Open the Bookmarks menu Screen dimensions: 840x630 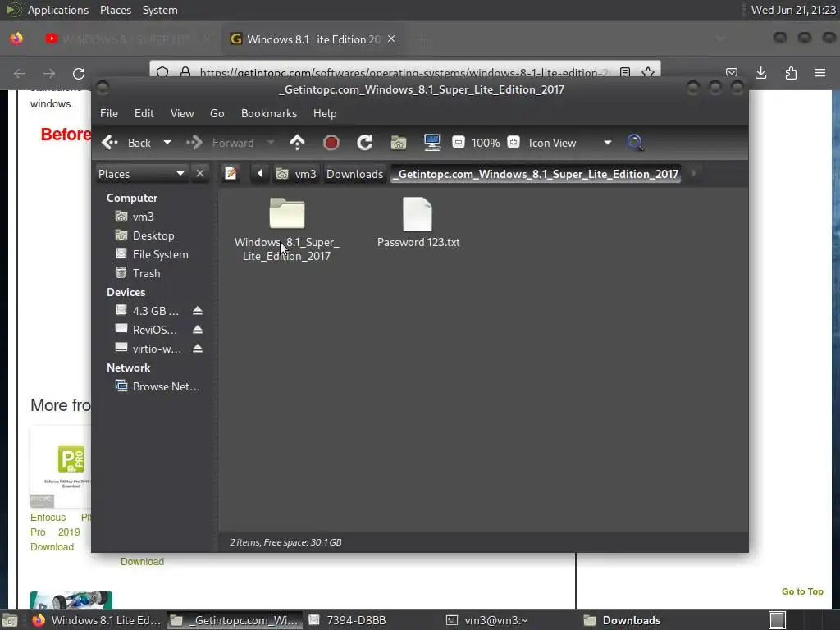269,113
